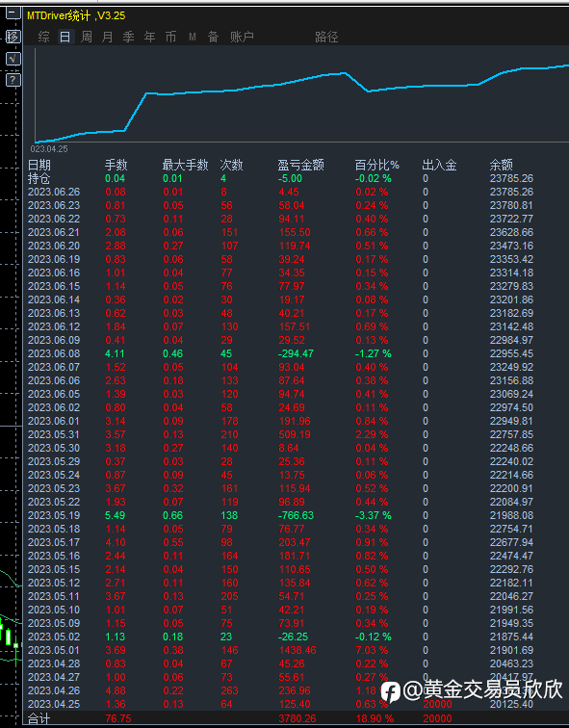
Task: Click loss -294.47 in the 2023.06.08 row
Action: 296,353
